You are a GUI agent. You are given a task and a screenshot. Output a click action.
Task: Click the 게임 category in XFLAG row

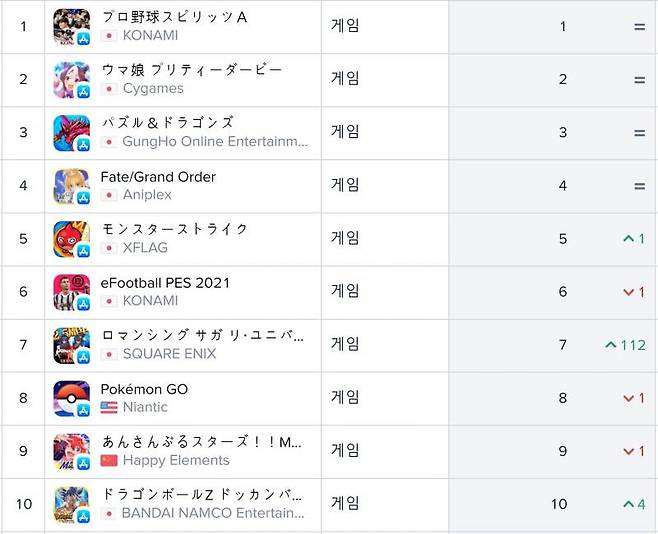(345, 238)
